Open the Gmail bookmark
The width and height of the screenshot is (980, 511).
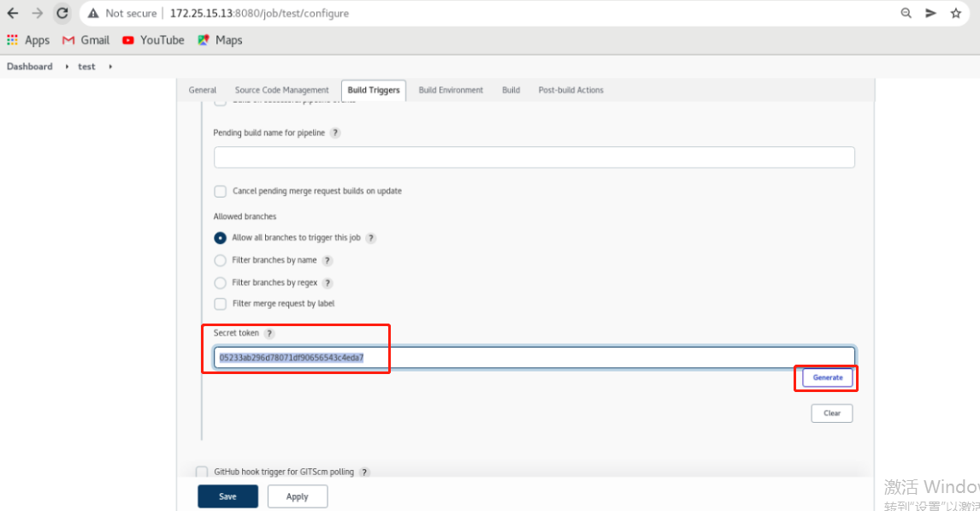pyautogui.click(x=86, y=40)
